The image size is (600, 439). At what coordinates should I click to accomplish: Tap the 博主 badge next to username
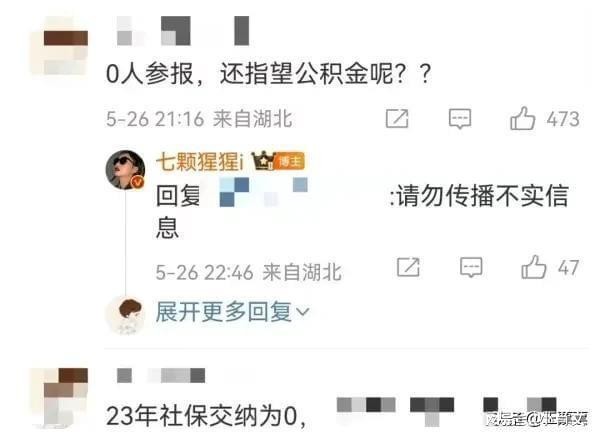(290, 162)
